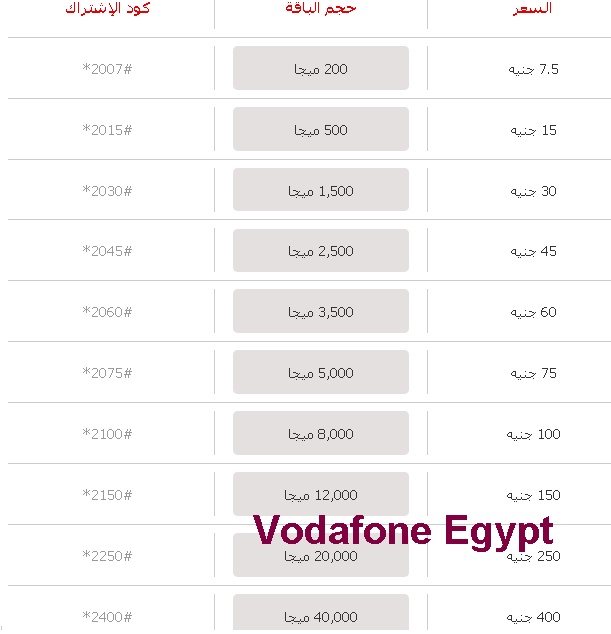Screen dimensions: 611x634
Task: Click the Vodafone Egypt watermark text
Action: 403,531
